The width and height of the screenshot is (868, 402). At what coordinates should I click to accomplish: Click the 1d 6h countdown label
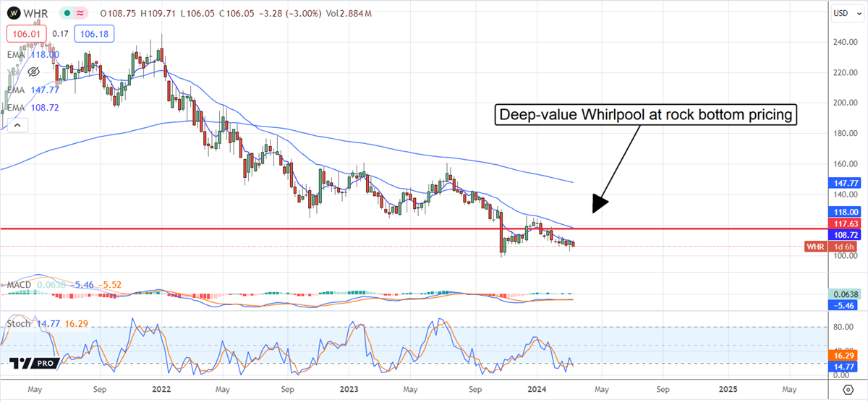coord(843,247)
